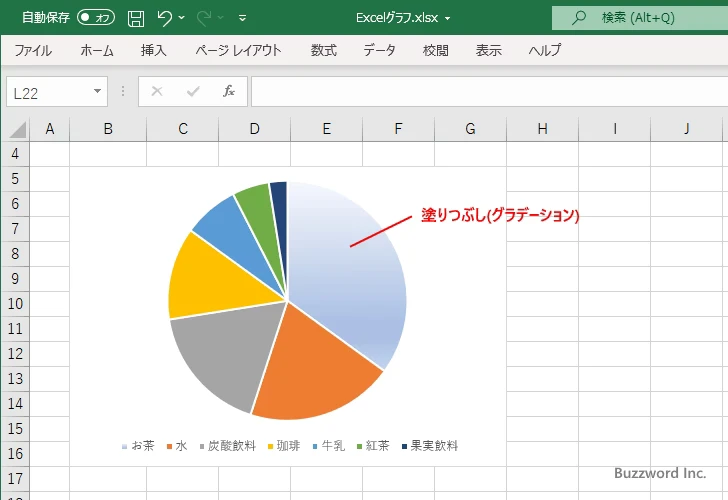Viewport: 728px width, 500px height.
Task: Select row 8 header
Action: click(15, 253)
